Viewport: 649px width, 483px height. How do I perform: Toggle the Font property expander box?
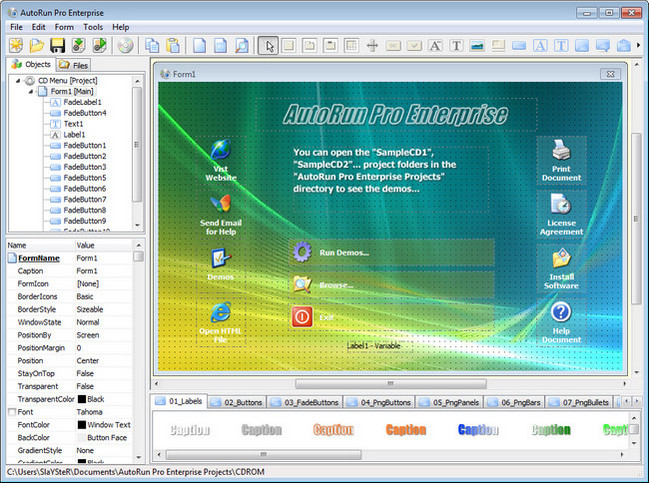(x=12, y=412)
